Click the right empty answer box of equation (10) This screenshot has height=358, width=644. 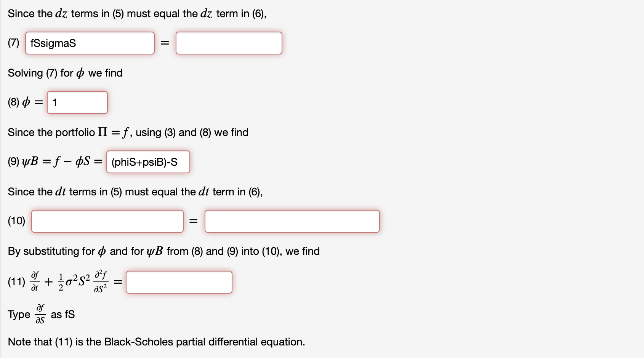click(x=292, y=221)
